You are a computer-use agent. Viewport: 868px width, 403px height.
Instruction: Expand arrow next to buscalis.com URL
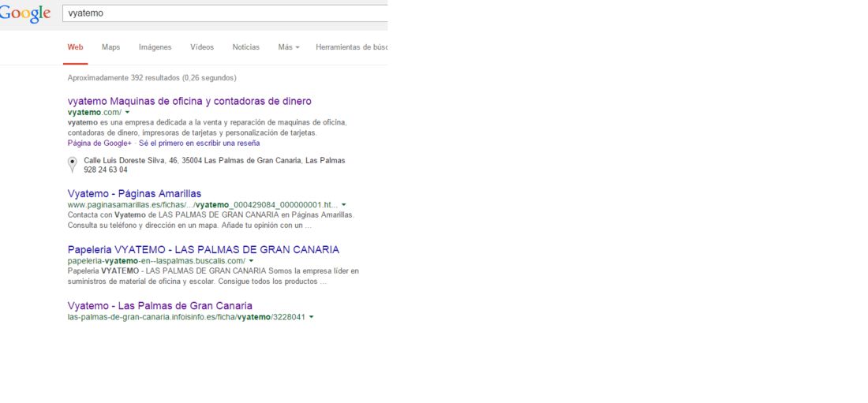coord(251,261)
